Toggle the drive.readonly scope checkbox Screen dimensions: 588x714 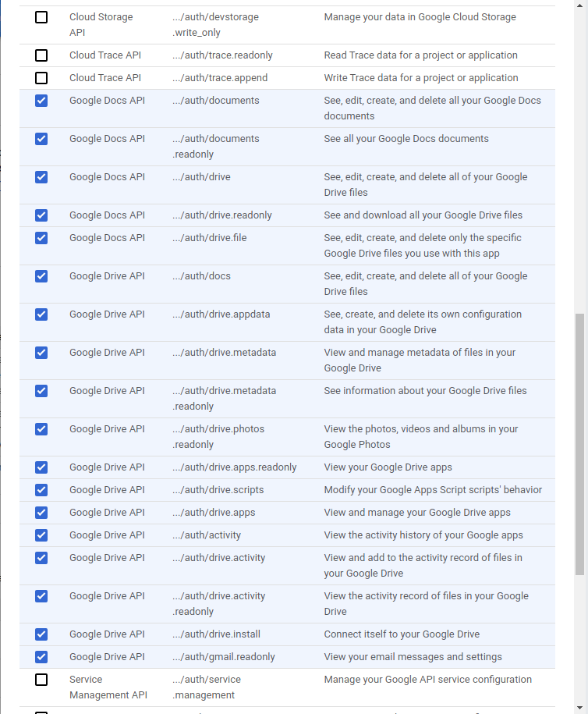pyautogui.click(x=41, y=215)
